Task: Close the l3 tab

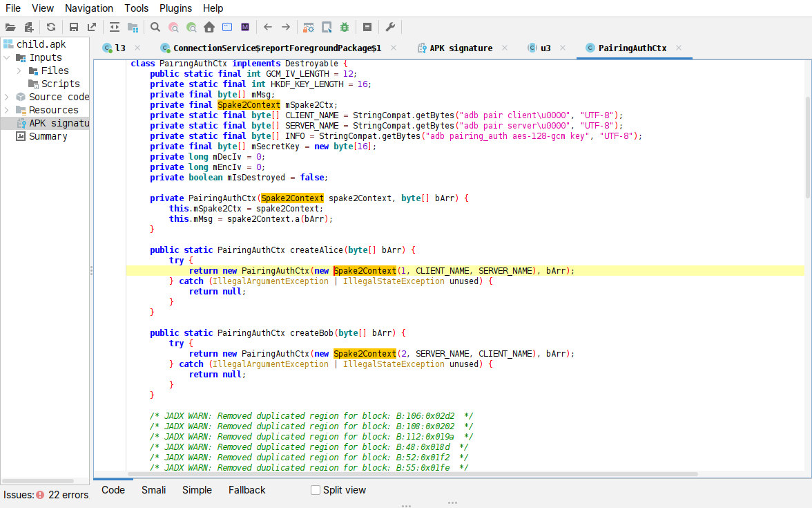Action: (x=137, y=48)
